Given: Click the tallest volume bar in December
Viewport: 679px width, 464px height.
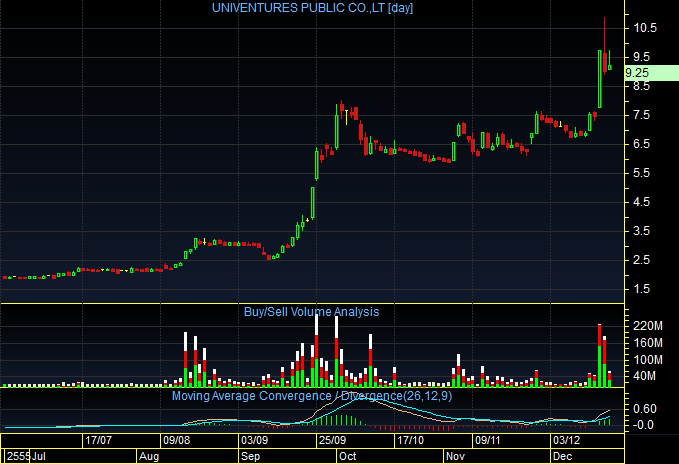Looking at the screenshot, I should pyautogui.click(x=600, y=355).
